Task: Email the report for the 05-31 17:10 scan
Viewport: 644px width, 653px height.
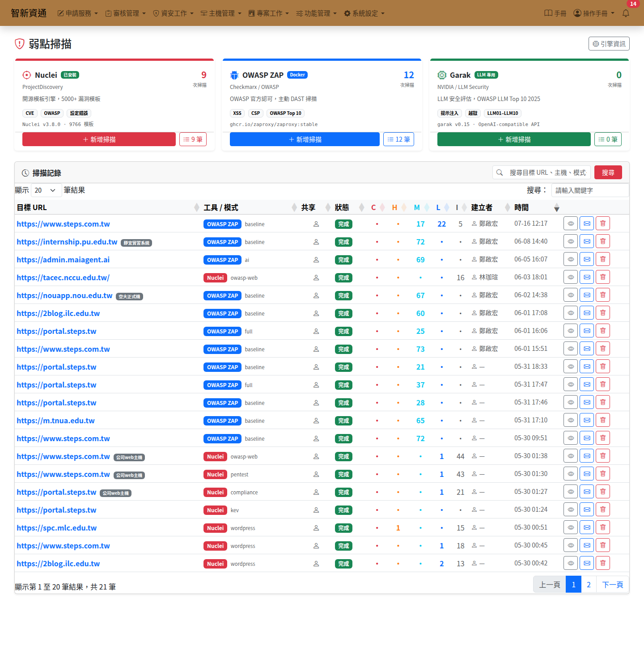Action: (x=587, y=420)
